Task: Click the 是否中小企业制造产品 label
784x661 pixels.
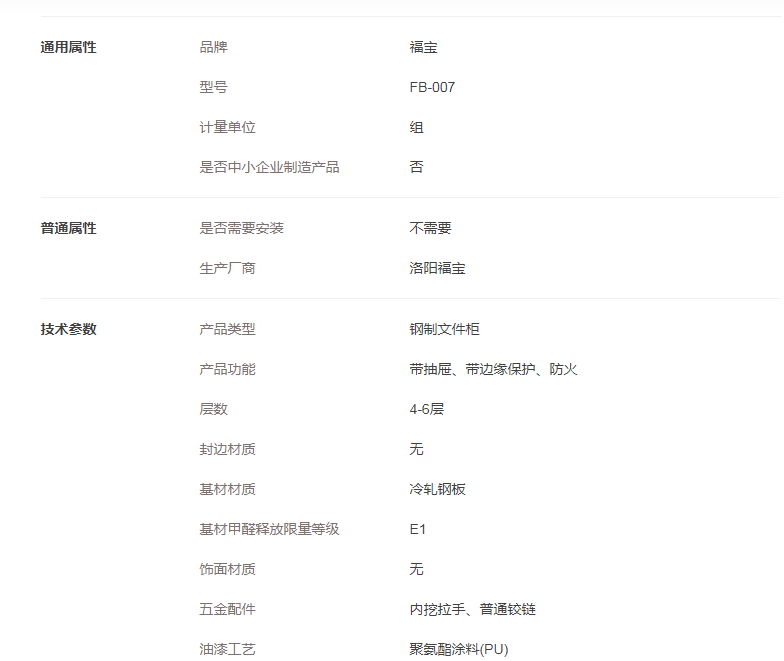Action: pyautogui.click(x=270, y=167)
